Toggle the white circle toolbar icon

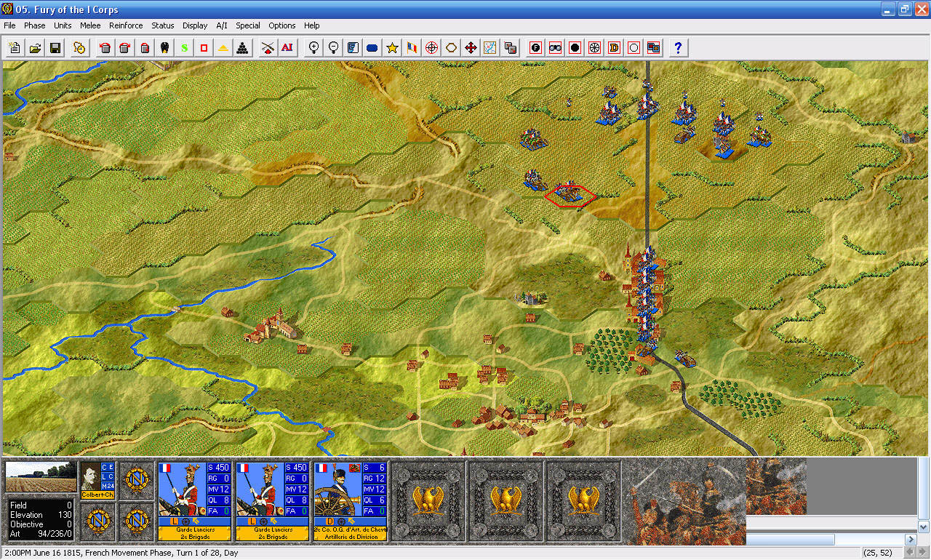[x=634, y=48]
